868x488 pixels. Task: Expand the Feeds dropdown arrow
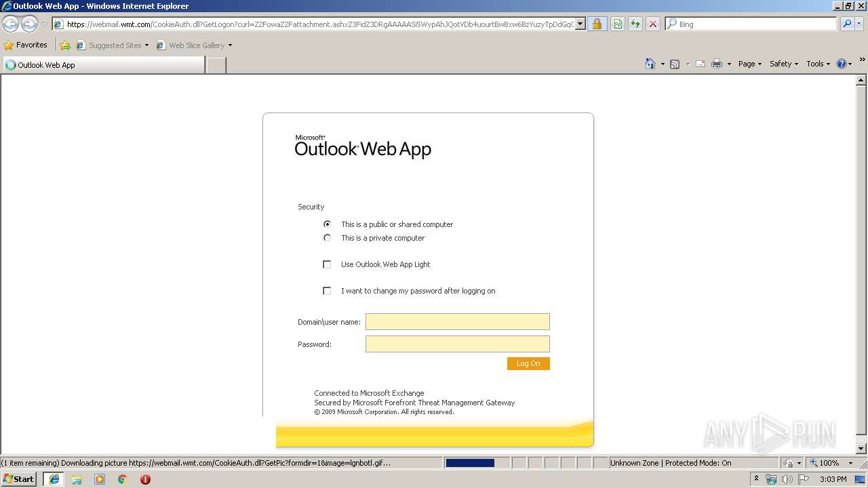coord(688,64)
